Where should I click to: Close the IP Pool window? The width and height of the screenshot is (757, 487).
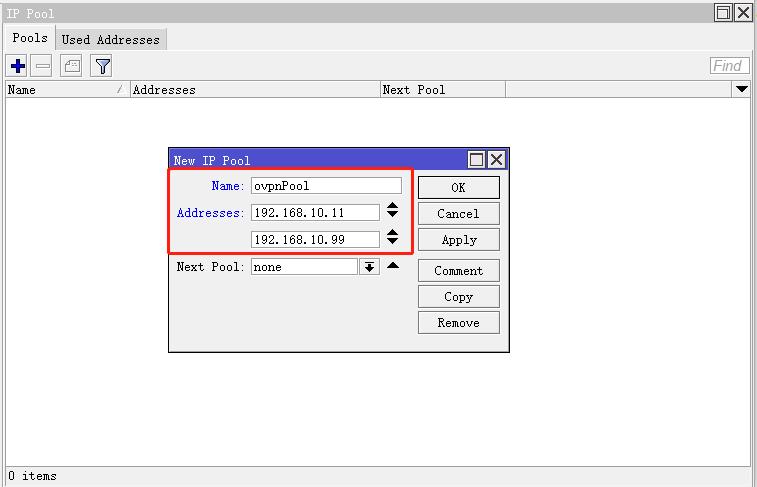click(x=743, y=13)
